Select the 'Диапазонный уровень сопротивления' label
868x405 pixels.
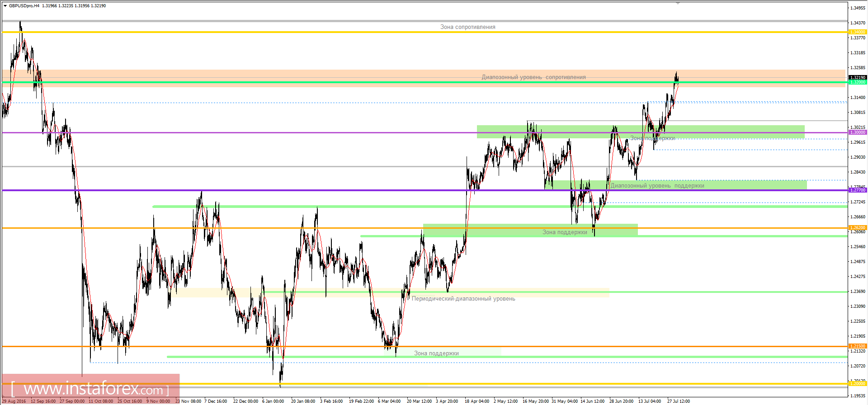(x=533, y=77)
